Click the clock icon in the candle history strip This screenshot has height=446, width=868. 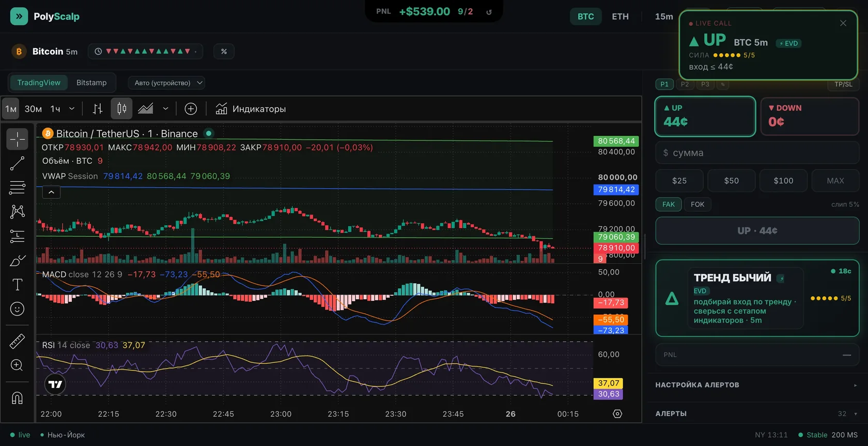click(98, 52)
